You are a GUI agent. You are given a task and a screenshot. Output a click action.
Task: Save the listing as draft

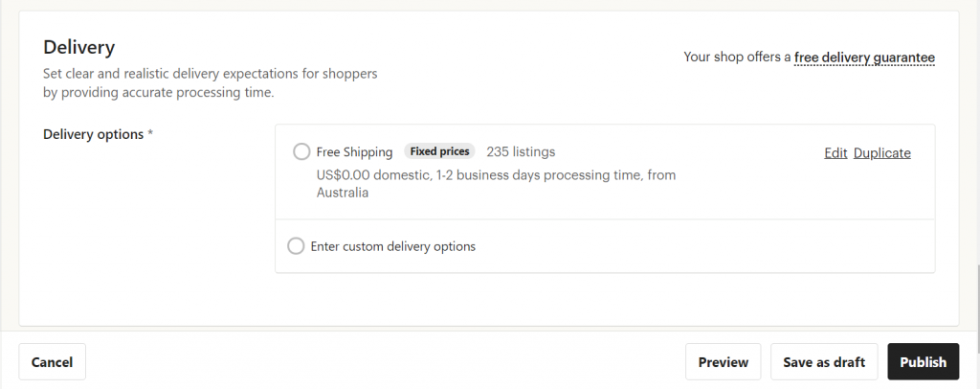(x=824, y=361)
